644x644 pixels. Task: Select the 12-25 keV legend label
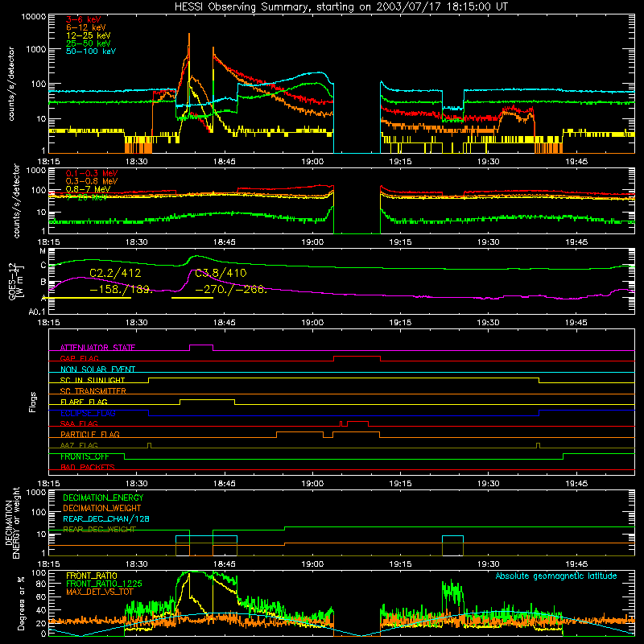[89, 35]
